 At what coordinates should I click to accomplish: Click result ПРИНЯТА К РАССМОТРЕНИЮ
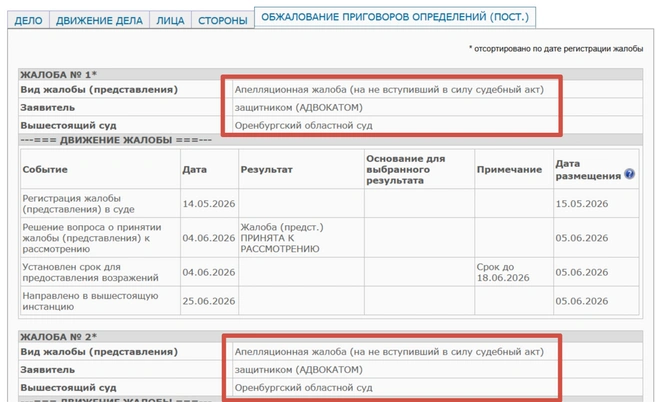tap(282, 238)
